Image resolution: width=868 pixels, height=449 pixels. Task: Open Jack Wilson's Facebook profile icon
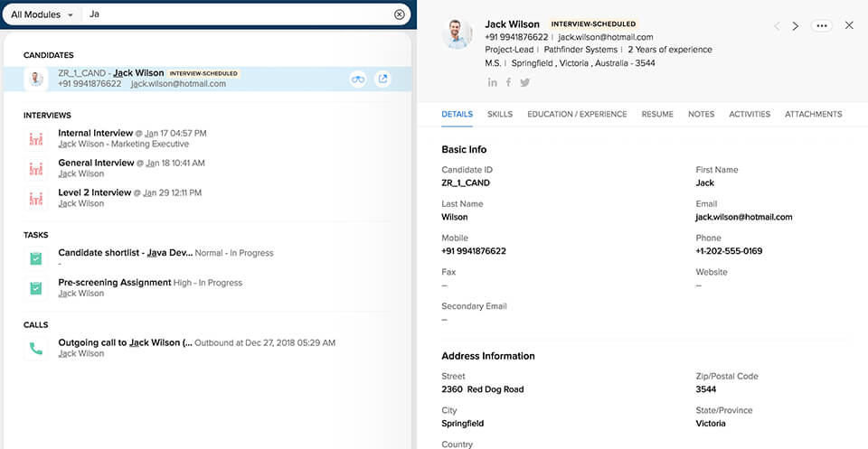pyautogui.click(x=508, y=83)
